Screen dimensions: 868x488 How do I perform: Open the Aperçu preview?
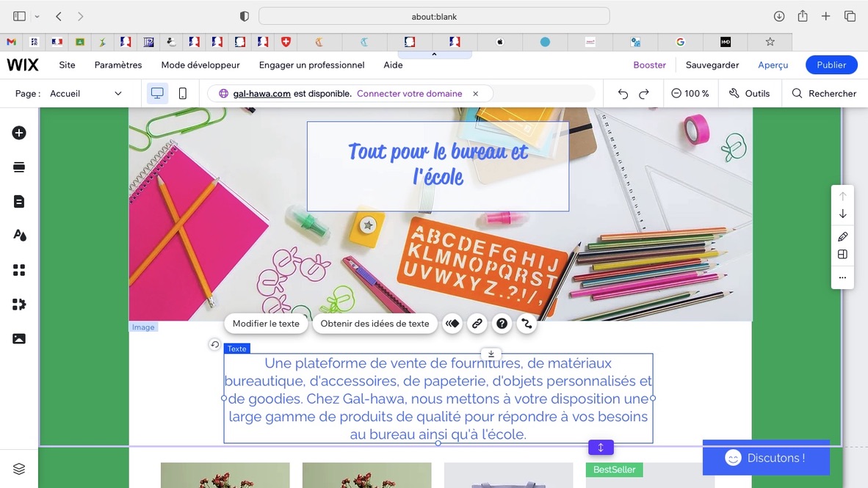coord(773,65)
